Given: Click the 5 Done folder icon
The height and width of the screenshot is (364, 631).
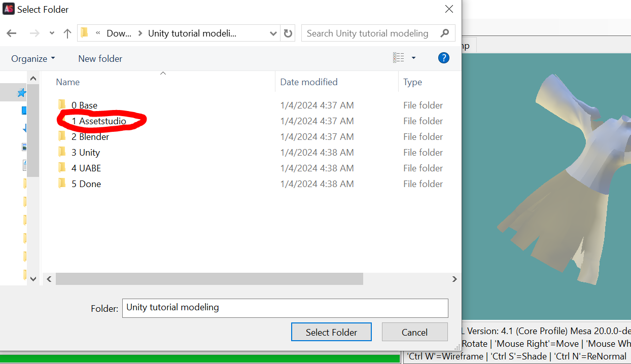Looking at the screenshot, I should click(62, 184).
